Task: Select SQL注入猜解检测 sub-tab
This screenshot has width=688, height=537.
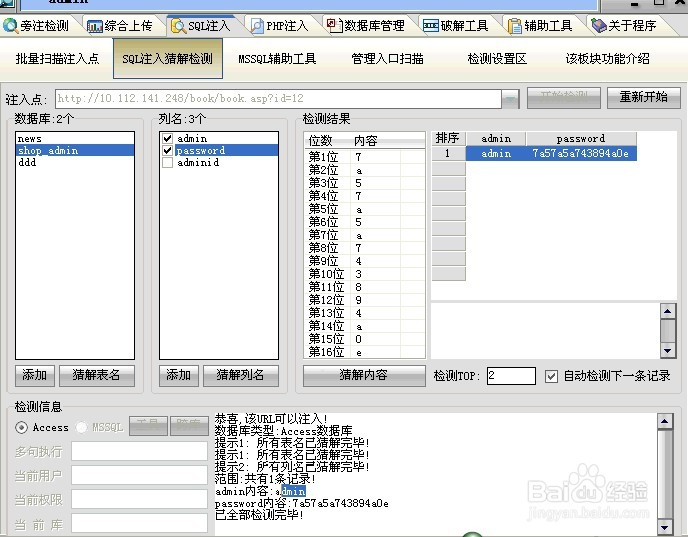Action: pyautogui.click(x=168, y=59)
